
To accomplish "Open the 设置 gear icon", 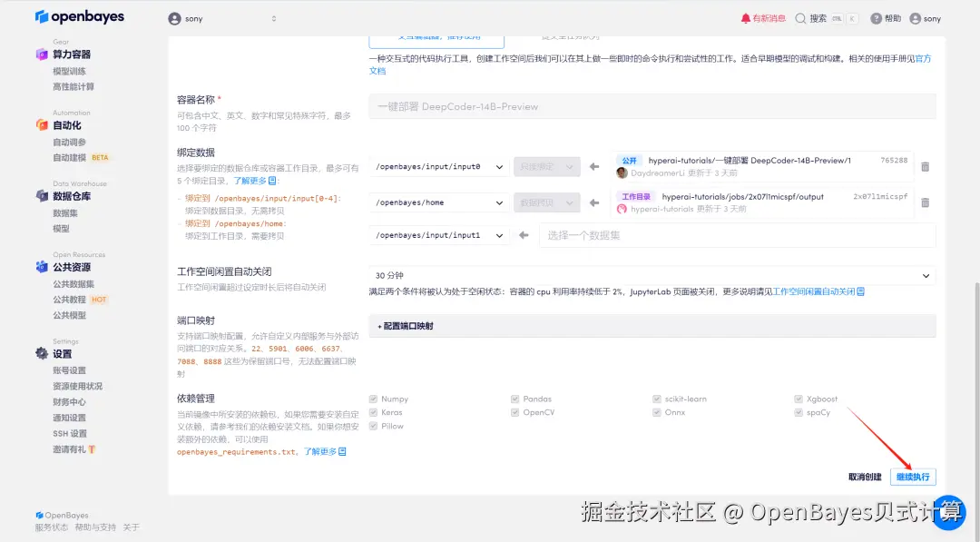I will (x=42, y=354).
